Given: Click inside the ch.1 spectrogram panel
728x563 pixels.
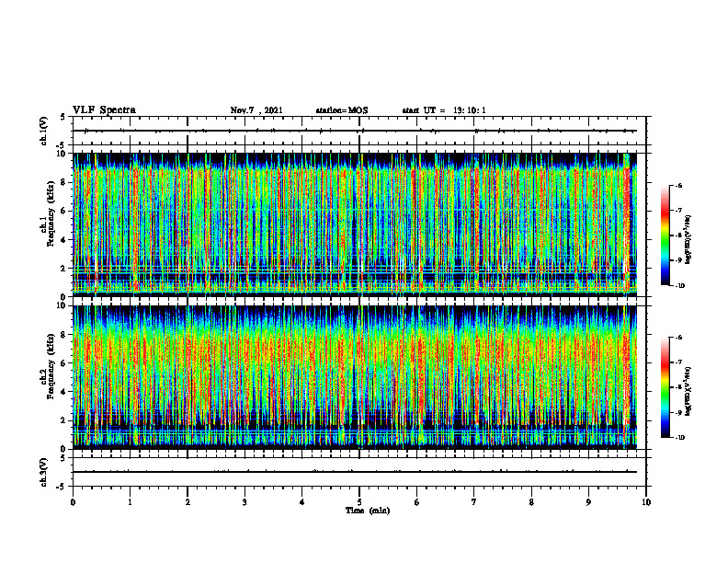Looking at the screenshot, I should coord(355,224).
